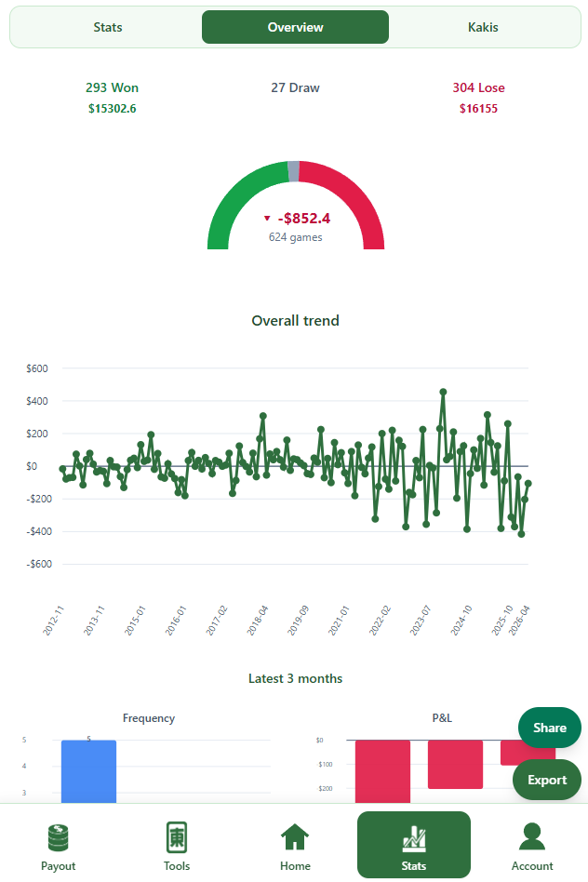
Task: Click the highest peak point on trend chart
Action: pos(444,392)
